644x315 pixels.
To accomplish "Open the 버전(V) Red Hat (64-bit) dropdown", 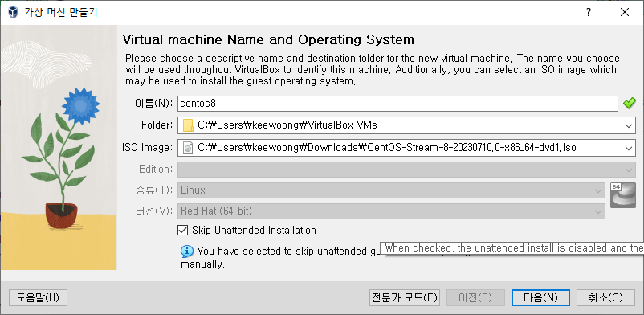I will tap(391, 211).
